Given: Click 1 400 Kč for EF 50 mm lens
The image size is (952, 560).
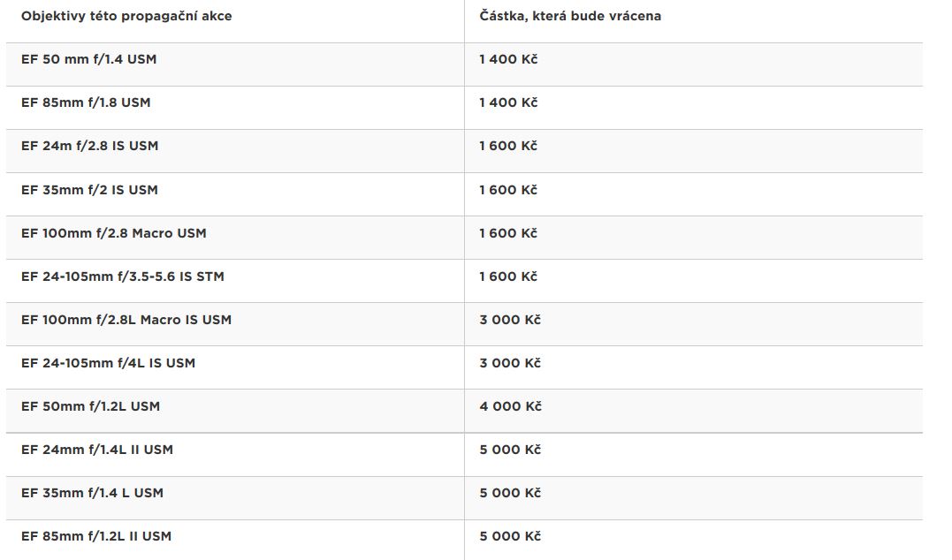Looking at the screenshot, I should pyautogui.click(x=508, y=59).
